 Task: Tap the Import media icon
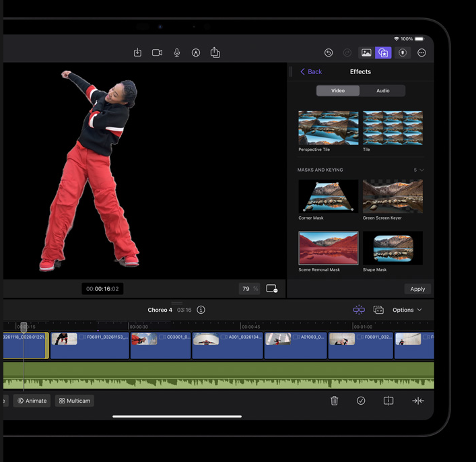click(137, 53)
